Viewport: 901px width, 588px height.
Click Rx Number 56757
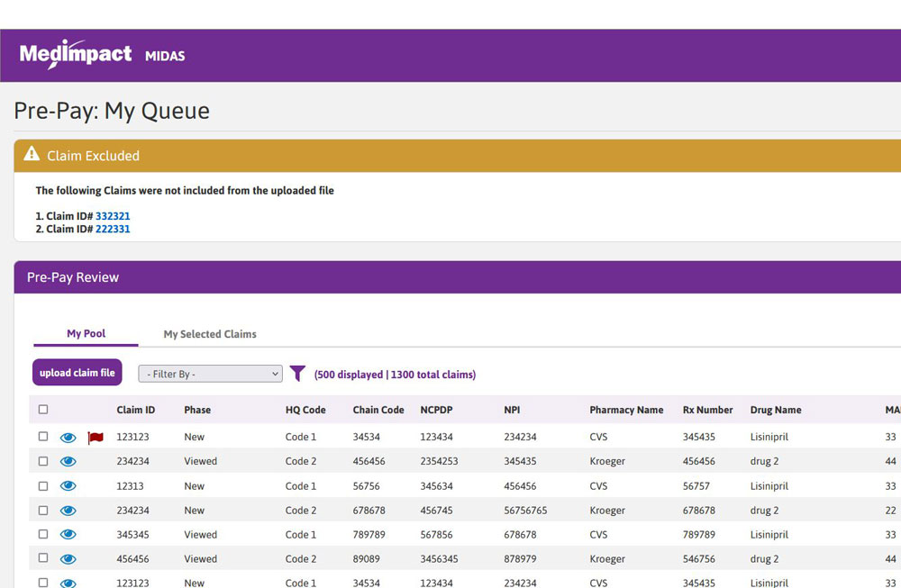pyautogui.click(x=696, y=486)
